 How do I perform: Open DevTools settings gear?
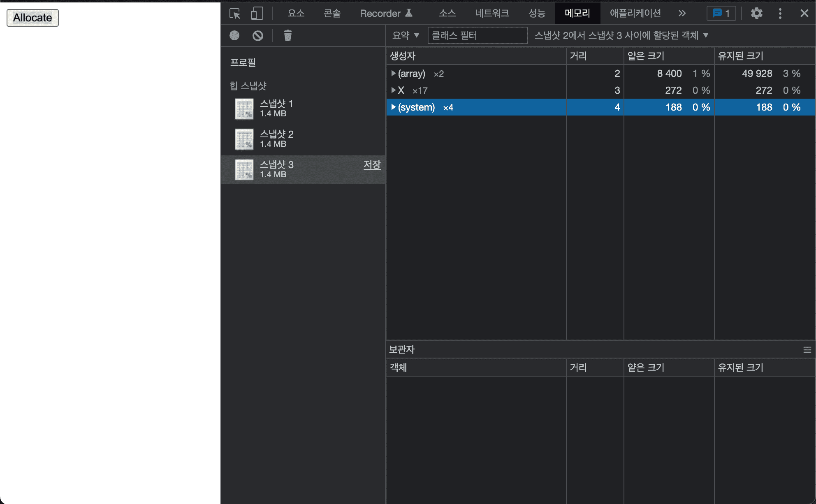[756, 13]
